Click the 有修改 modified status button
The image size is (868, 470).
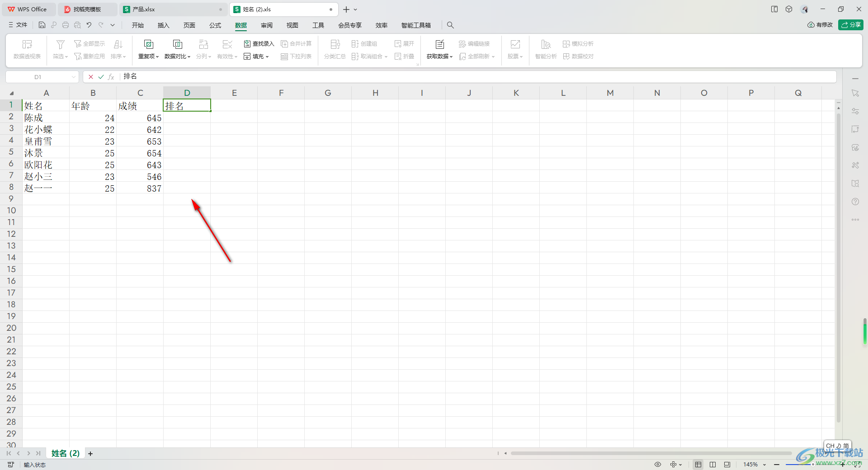tap(820, 25)
